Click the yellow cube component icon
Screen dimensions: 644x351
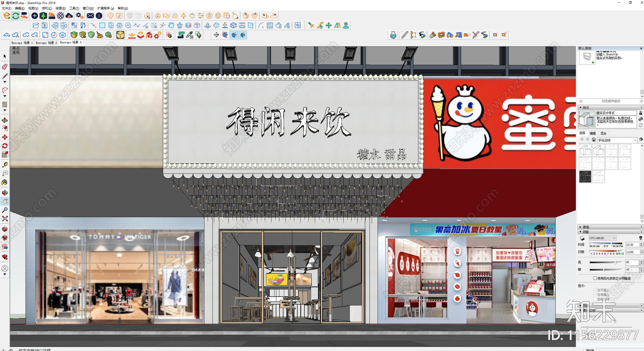(120, 35)
